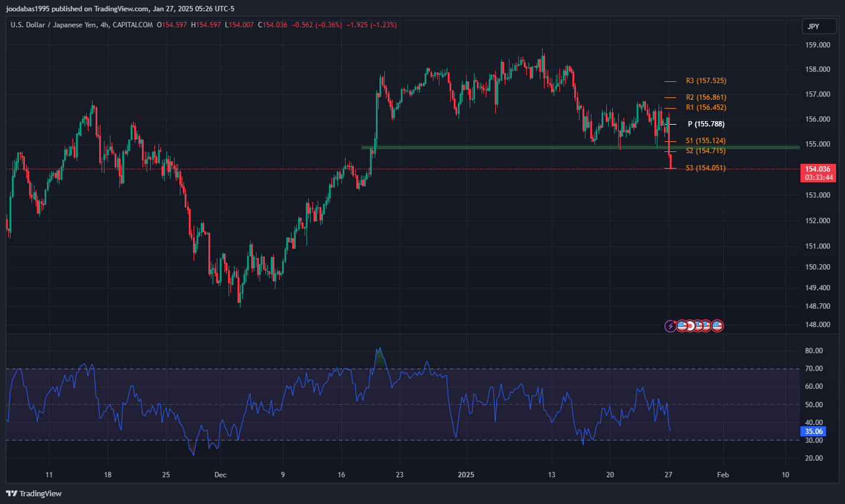Click the 2025 label on the time axis
The height and width of the screenshot is (504, 845).
click(466, 475)
